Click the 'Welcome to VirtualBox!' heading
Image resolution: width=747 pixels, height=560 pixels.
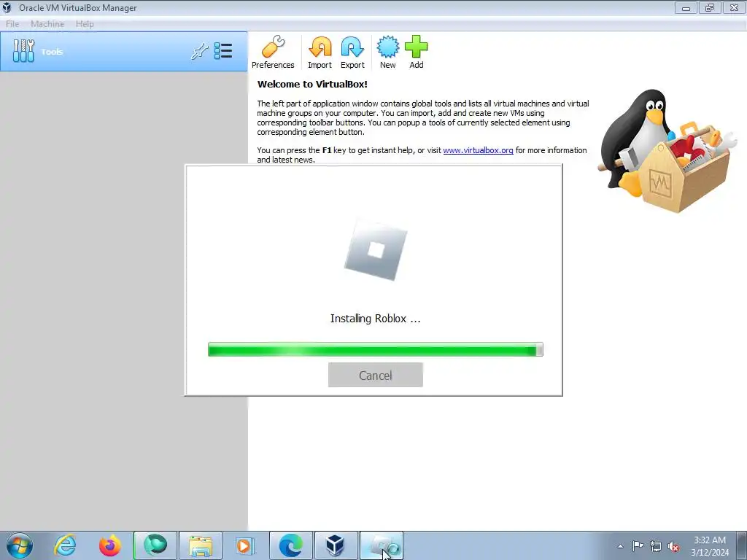312,85
